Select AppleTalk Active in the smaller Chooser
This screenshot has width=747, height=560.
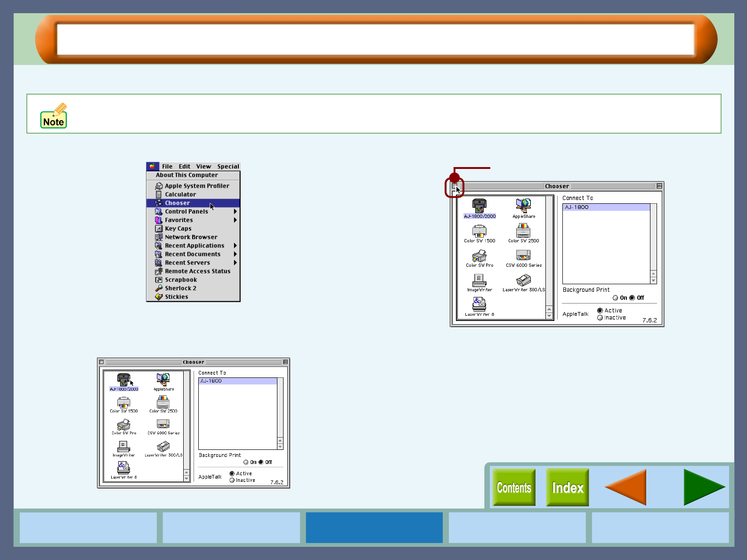point(232,473)
